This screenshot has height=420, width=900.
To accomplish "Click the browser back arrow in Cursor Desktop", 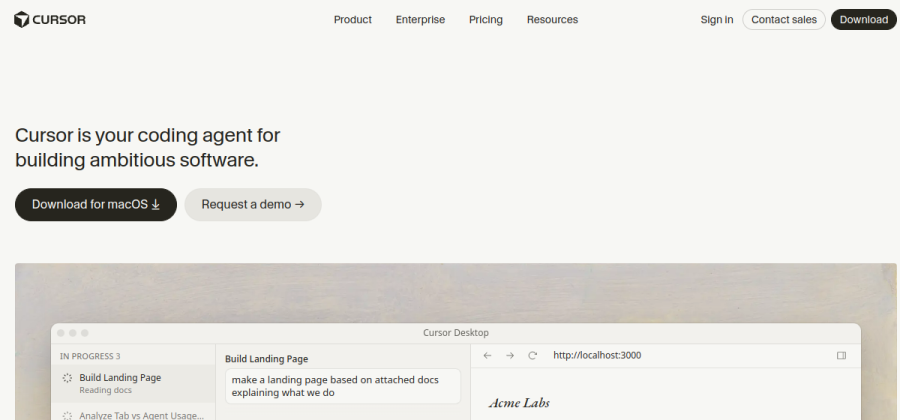I will [487, 356].
